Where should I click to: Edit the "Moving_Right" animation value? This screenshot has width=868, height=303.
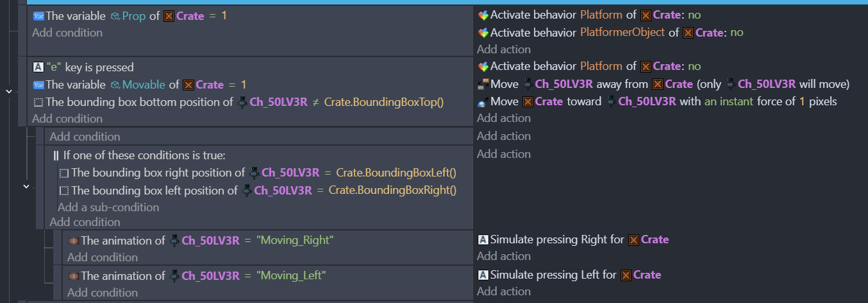pos(295,240)
